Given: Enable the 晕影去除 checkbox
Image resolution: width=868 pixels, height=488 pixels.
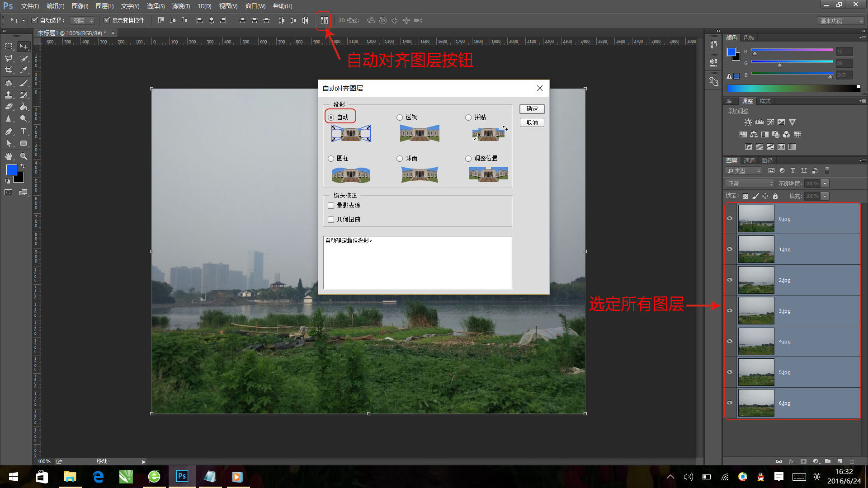Looking at the screenshot, I should [x=331, y=206].
